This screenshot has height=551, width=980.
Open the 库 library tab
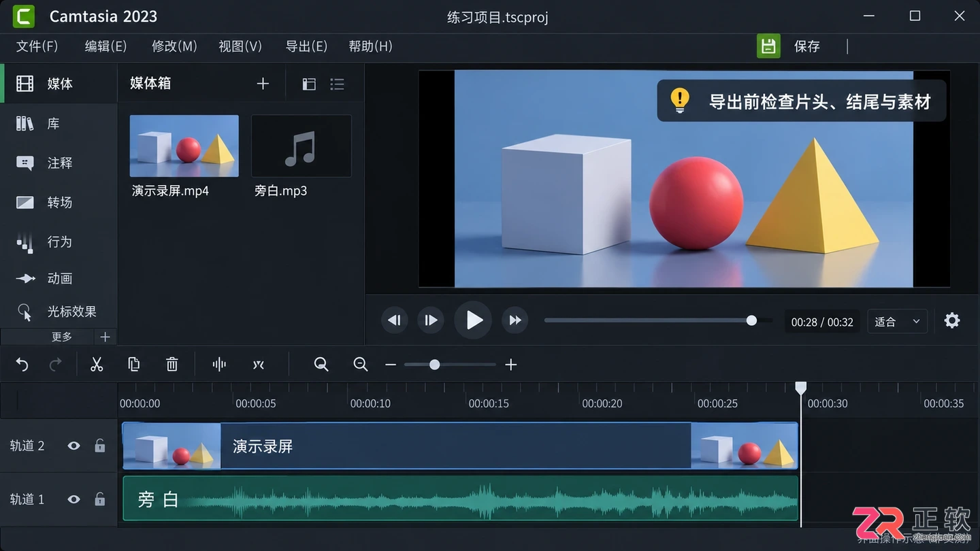(x=59, y=124)
